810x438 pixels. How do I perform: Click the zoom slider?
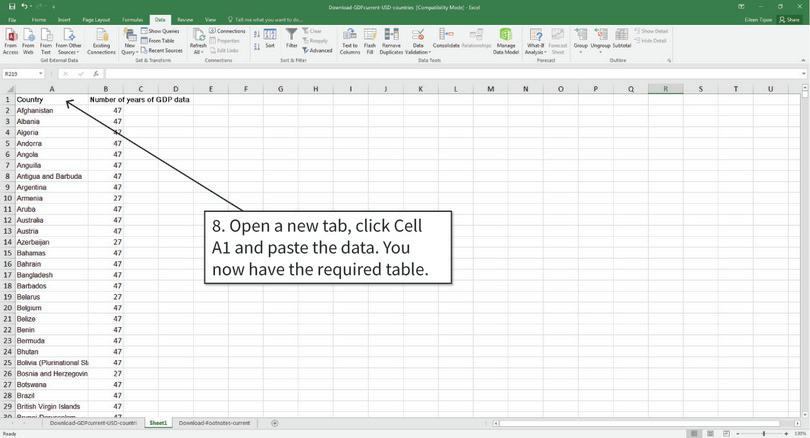click(x=764, y=433)
